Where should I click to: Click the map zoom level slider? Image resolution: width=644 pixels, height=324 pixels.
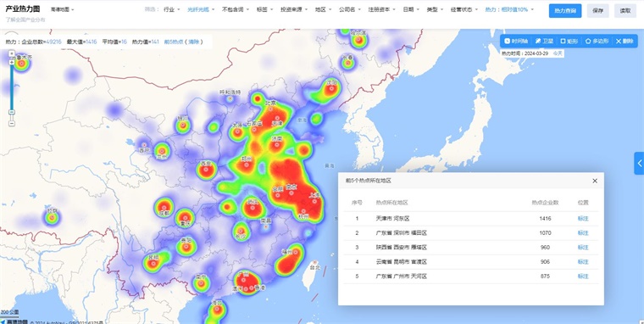pyautogui.click(x=12, y=111)
